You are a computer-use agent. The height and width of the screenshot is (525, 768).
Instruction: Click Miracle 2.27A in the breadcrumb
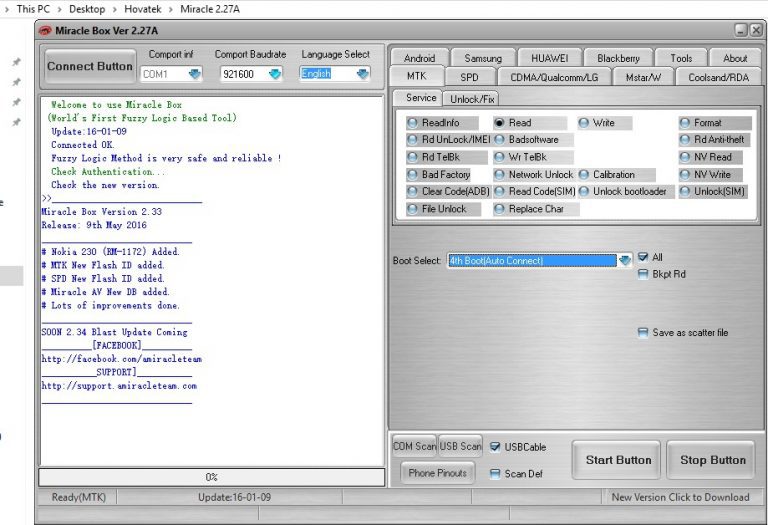coord(210,9)
